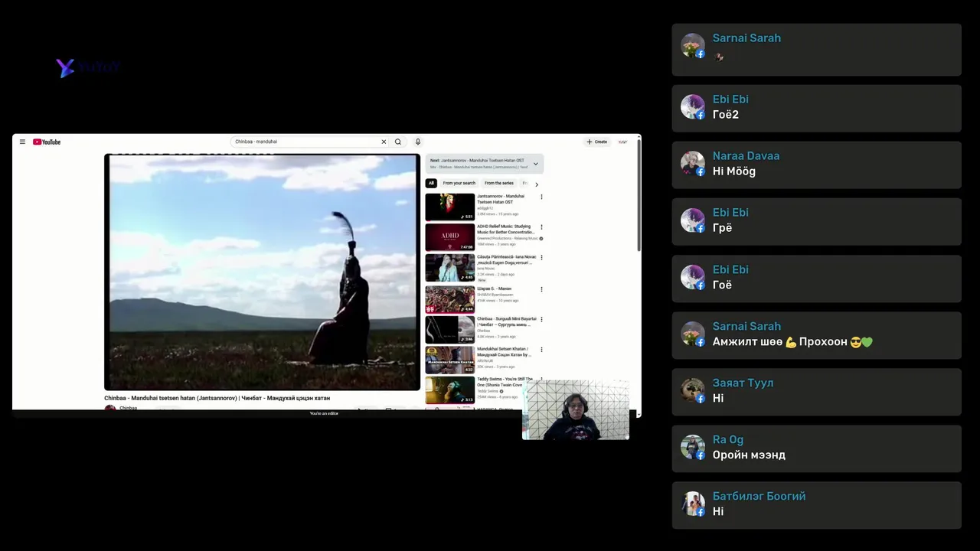The height and width of the screenshot is (551, 980).
Task: Go to the YouTube home logo
Action: [x=47, y=142]
